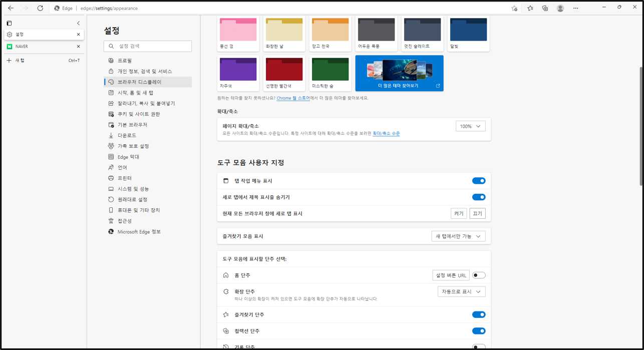Open 언어 settings

[x=148, y=167]
